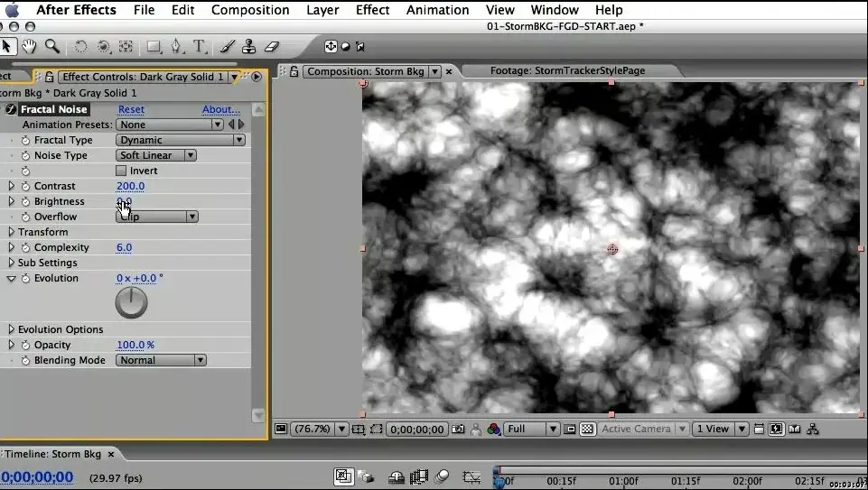Open the Graph Editor in timeline
Screen dimensions: 868x490
[x=471, y=476]
